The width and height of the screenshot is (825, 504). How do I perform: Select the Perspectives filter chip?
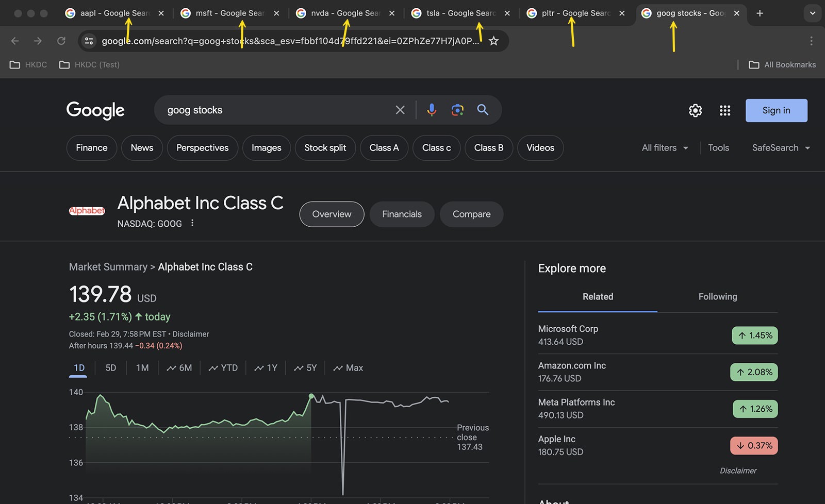click(x=203, y=148)
